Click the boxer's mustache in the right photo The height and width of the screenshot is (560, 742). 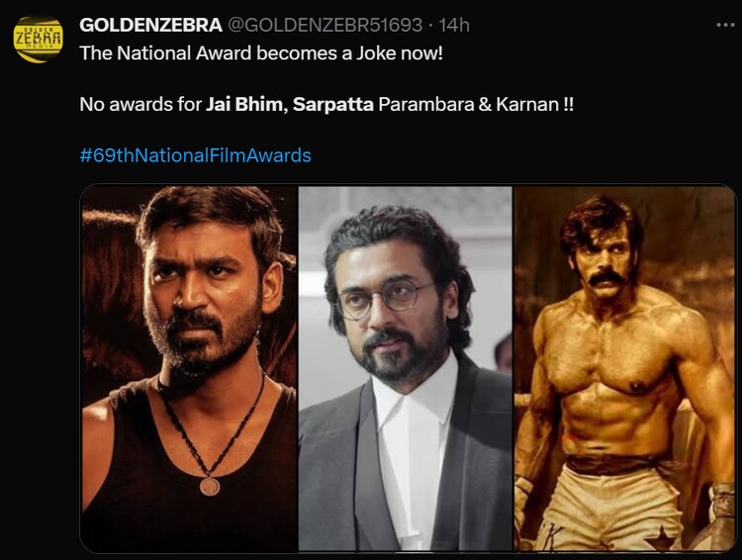(605, 278)
